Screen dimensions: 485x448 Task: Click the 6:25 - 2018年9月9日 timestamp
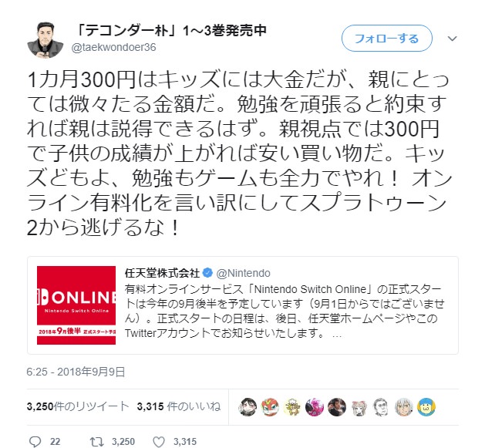(76, 372)
